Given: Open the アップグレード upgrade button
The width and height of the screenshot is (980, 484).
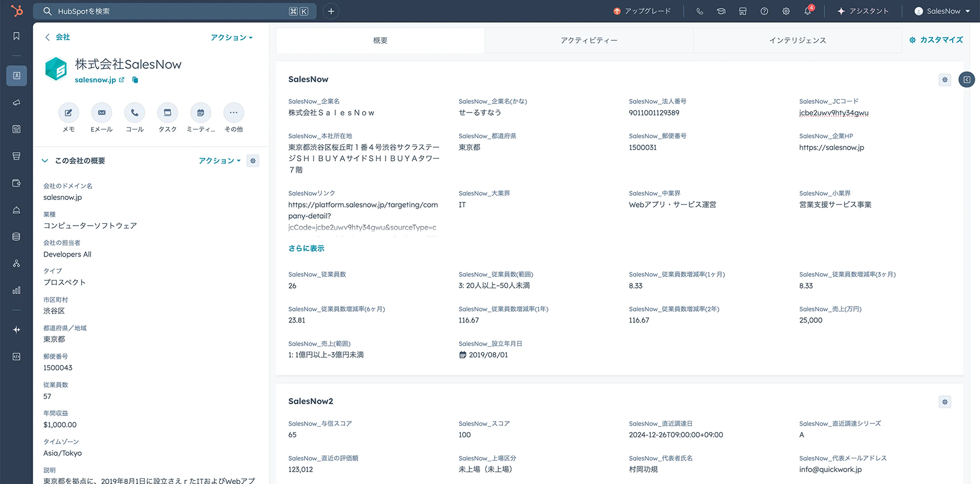Looking at the screenshot, I should click(x=642, y=11).
